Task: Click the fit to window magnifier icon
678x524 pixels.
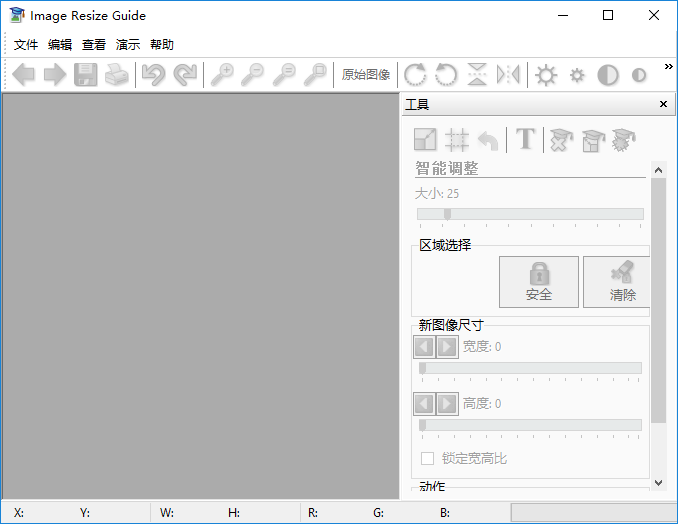Action: coord(315,75)
